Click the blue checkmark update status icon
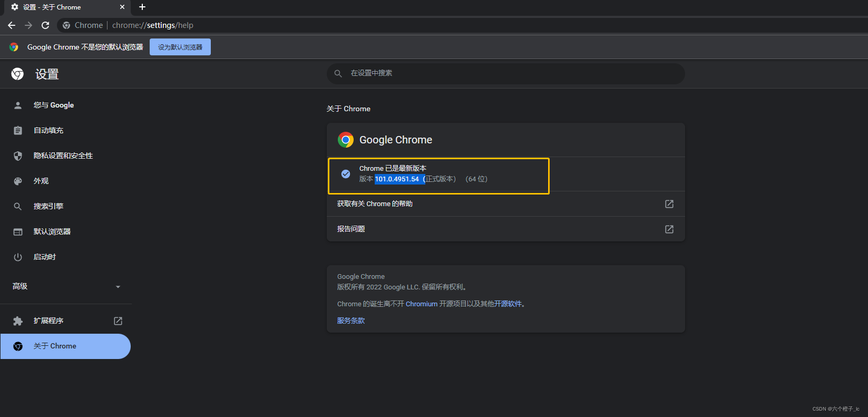 [346, 174]
